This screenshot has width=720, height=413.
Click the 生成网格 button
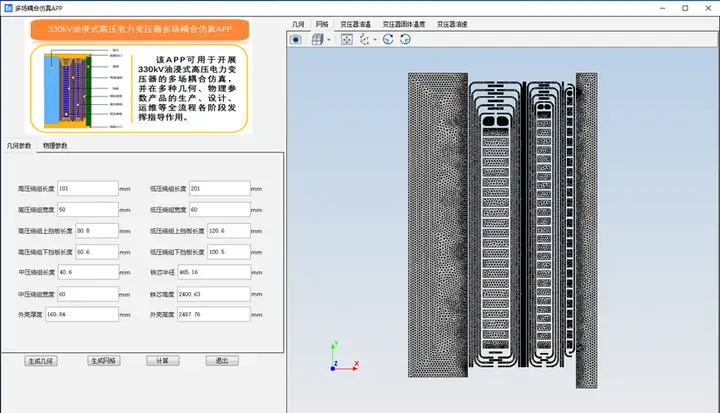click(104, 361)
